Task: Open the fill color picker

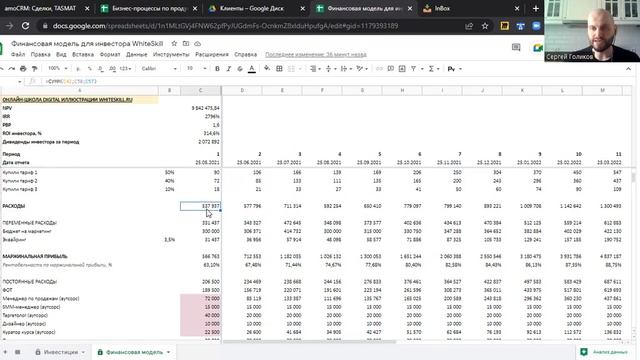Action: point(267,69)
